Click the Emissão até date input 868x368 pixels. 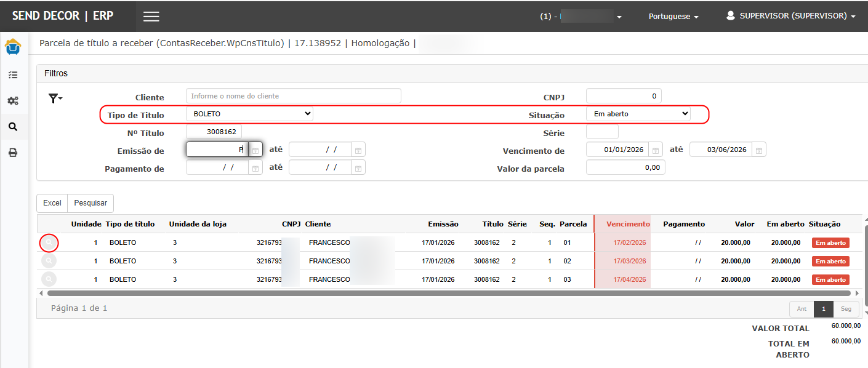[x=320, y=150]
